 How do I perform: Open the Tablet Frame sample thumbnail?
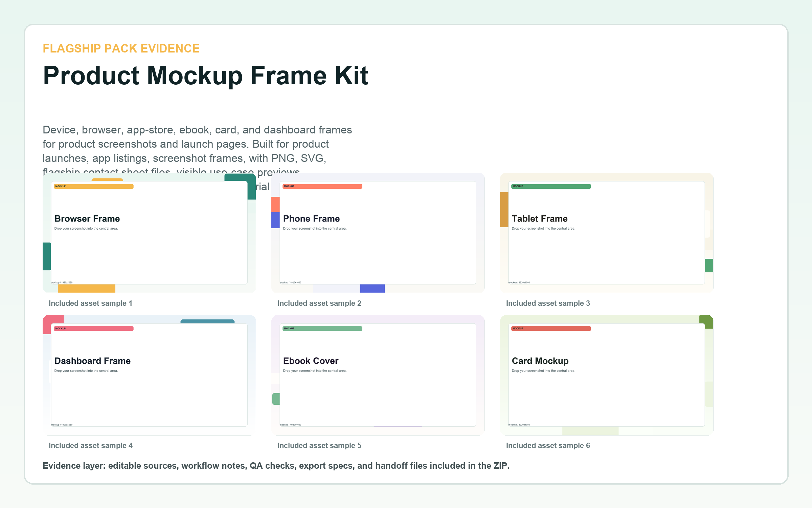click(x=607, y=233)
